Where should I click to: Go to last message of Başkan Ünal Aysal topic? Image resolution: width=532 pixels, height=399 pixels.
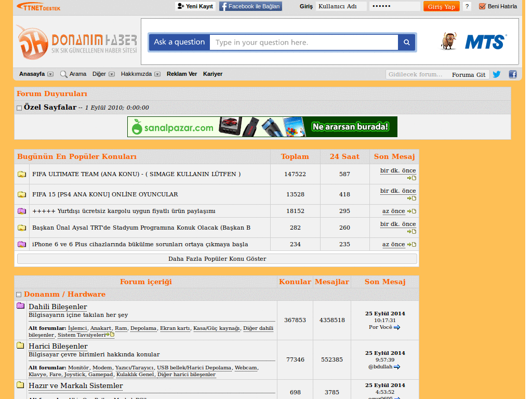(x=411, y=232)
